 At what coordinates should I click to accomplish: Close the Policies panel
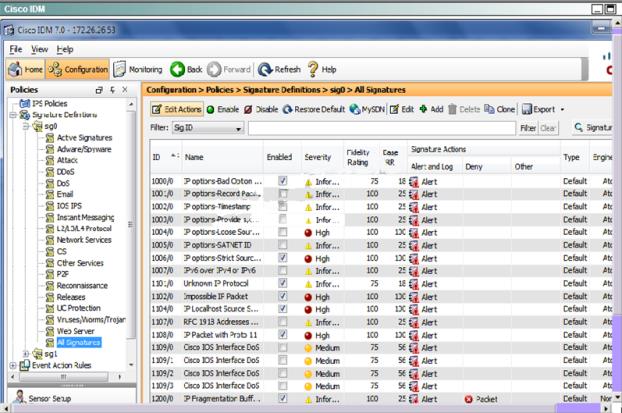pyautogui.click(x=125, y=90)
